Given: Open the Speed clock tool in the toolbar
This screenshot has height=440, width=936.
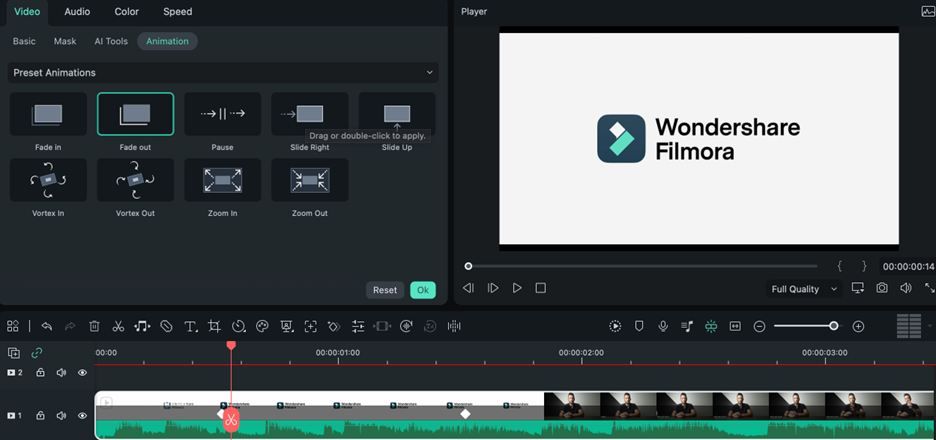Looking at the screenshot, I should tap(239, 326).
